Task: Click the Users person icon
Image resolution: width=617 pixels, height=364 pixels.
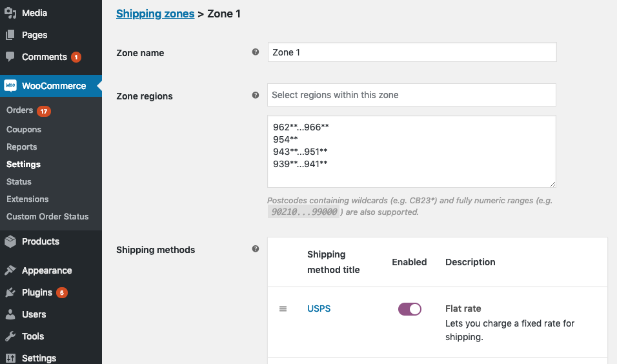Action: (x=10, y=314)
